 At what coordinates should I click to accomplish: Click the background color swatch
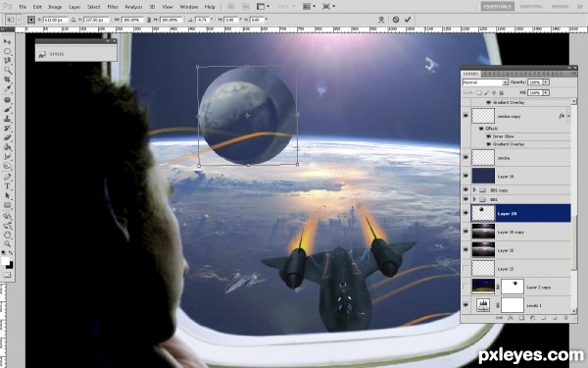click(x=10, y=265)
